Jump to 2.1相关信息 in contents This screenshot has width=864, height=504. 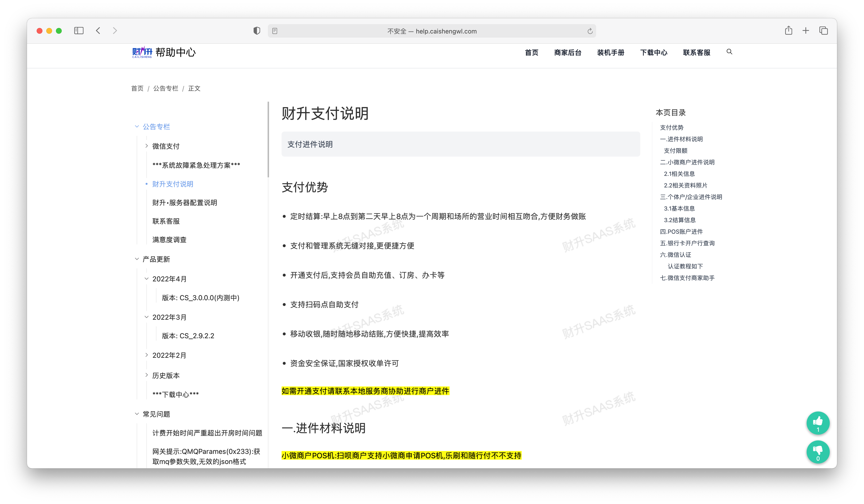coord(679,174)
